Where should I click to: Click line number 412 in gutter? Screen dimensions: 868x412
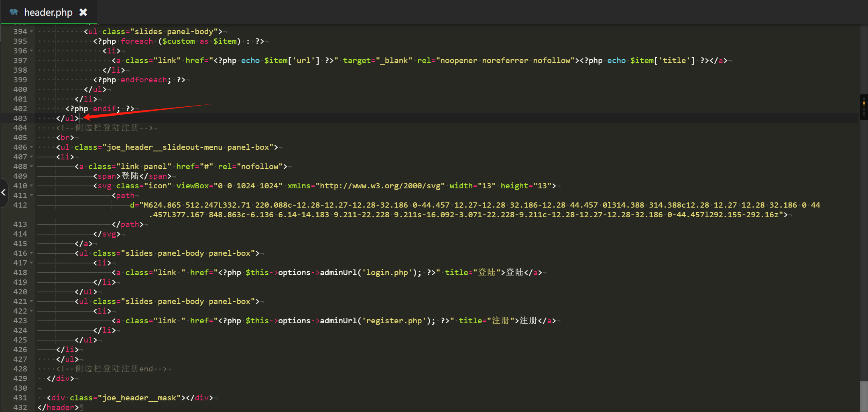(20, 205)
